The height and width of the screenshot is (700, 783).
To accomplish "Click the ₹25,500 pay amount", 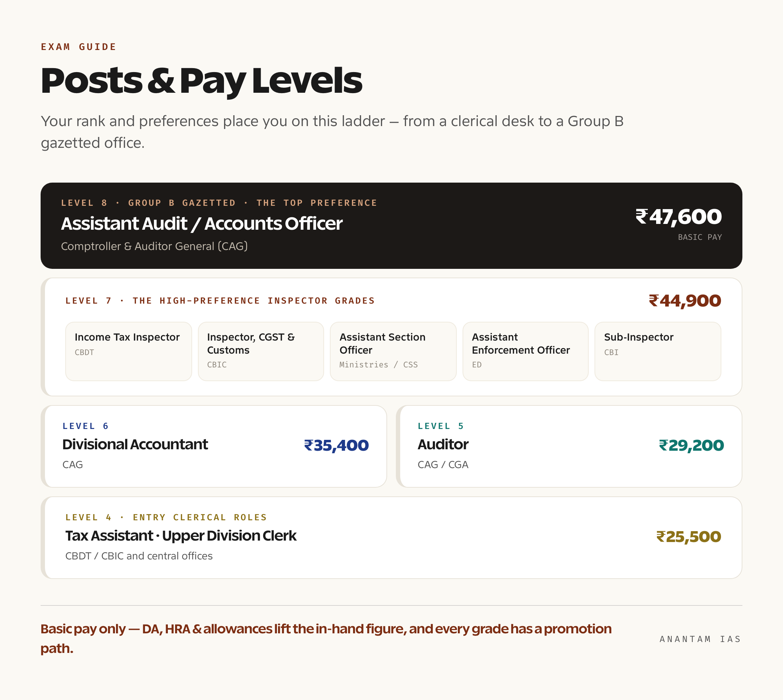I will (x=689, y=537).
